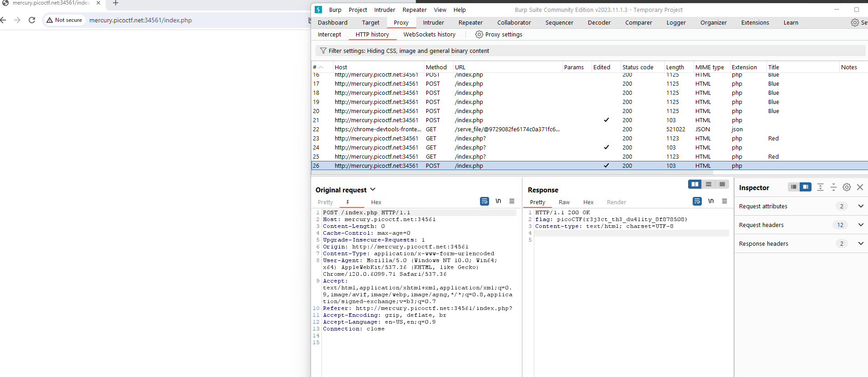This screenshot has width=868, height=377.
Task: Reload the browser page
Action: pyautogui.click(x=32, y=20)
